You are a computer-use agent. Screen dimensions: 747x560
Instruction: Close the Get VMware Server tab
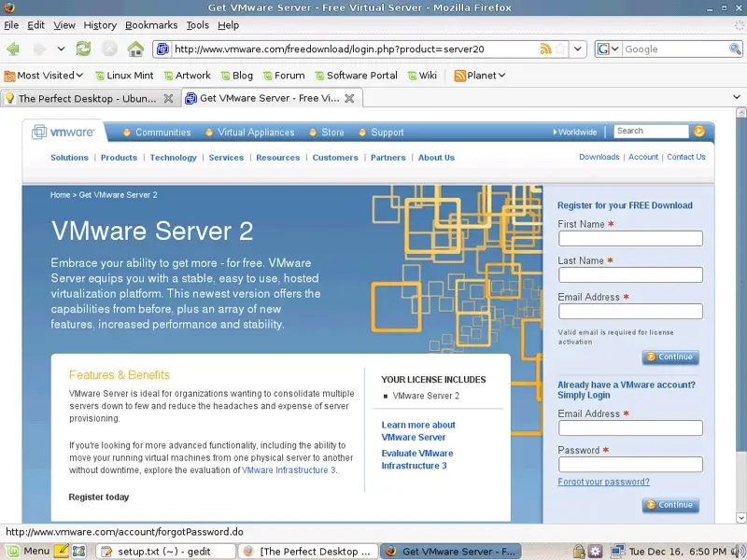(x=349, y=98)
